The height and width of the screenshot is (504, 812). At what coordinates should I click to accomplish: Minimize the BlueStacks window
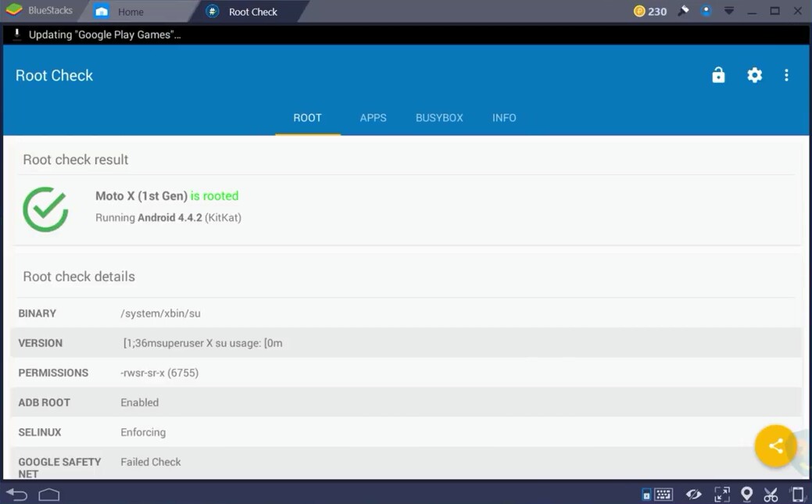pos(752,12)
